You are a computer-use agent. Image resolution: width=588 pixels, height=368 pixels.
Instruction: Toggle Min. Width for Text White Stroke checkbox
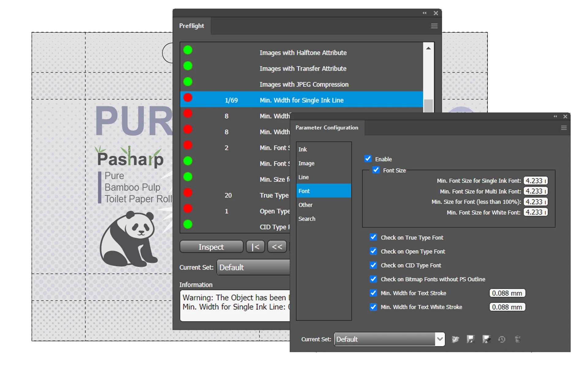tap(373, 307)
